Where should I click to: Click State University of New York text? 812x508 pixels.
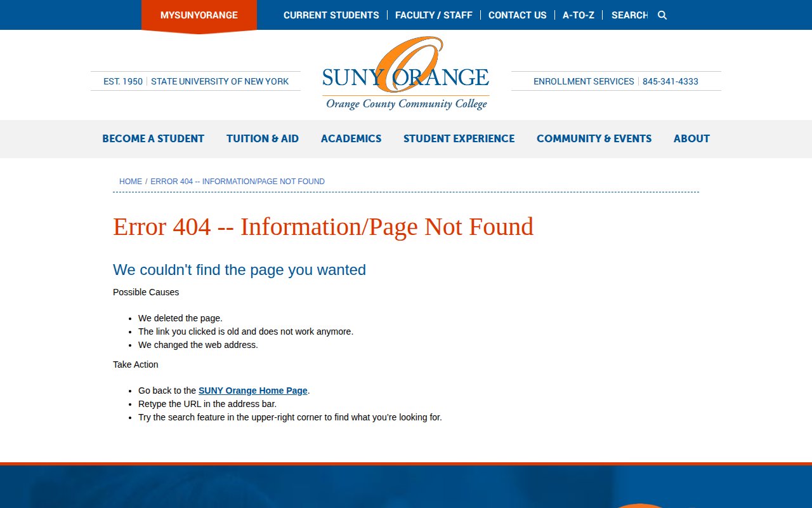tap(219, 81)
